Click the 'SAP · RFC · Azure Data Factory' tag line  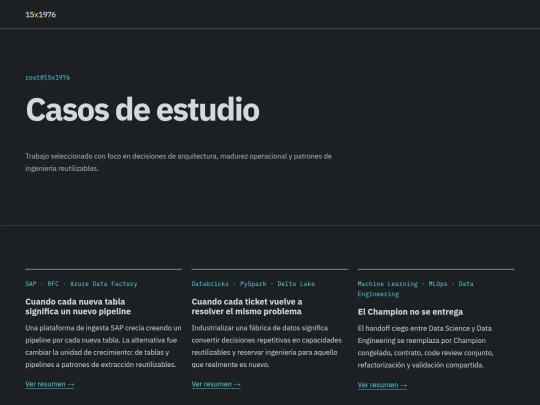coord(81,284)
